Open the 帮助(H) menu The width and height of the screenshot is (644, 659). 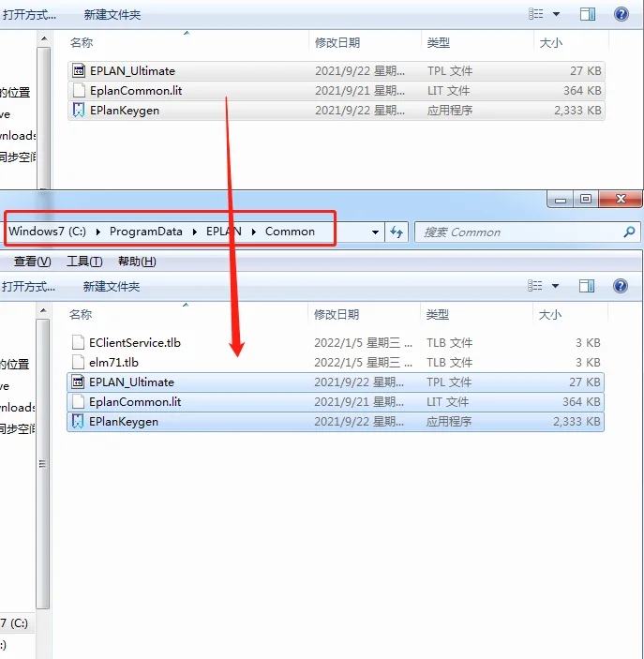[x=137, y=262]
